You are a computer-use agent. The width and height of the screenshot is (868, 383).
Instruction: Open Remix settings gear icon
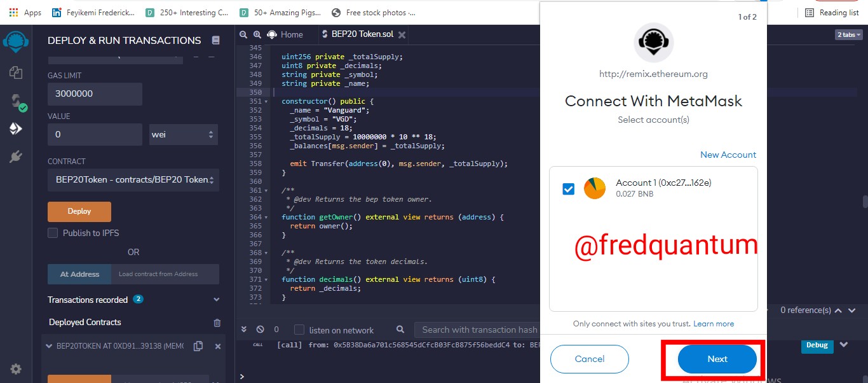click(16, 369)
